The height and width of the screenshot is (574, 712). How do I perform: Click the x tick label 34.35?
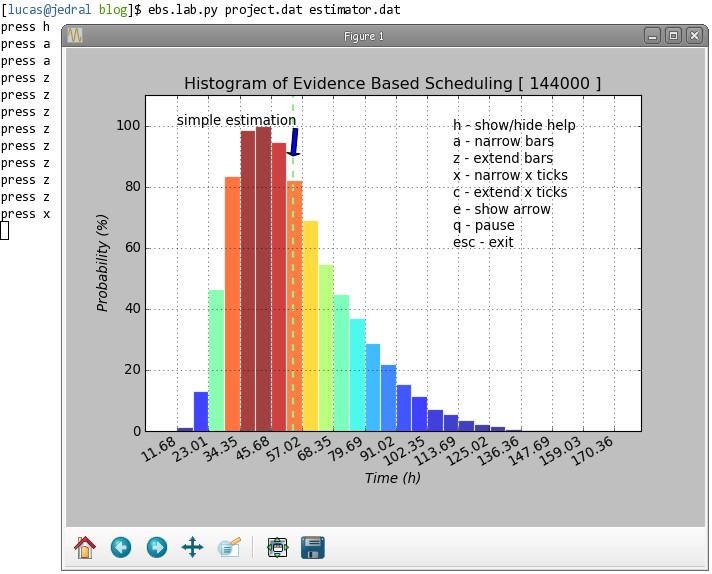221,449
